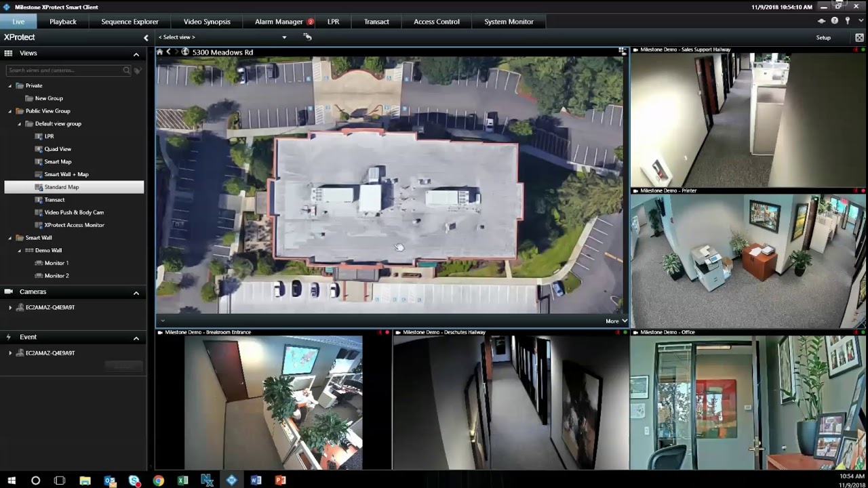Expand More options under the map
The height and width of the screenshot is (488, 868).
[x=616, y=321]
